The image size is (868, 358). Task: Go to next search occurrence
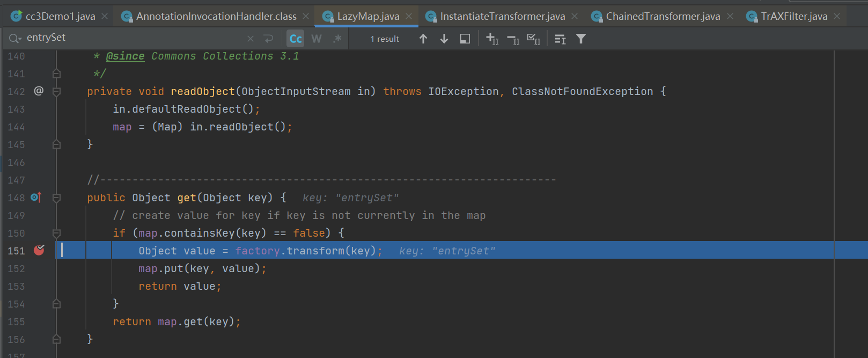tap(444, 39)
